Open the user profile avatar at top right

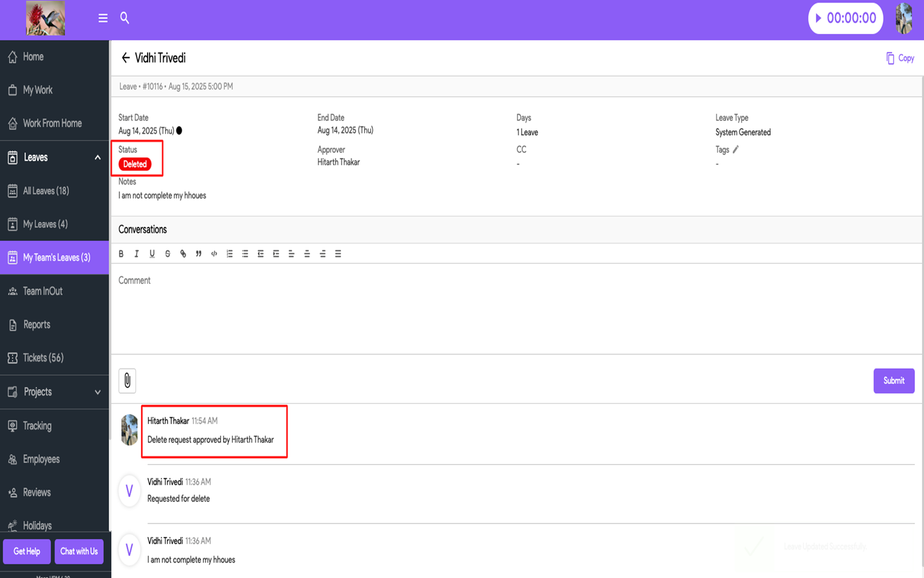(x=904, y=18)
